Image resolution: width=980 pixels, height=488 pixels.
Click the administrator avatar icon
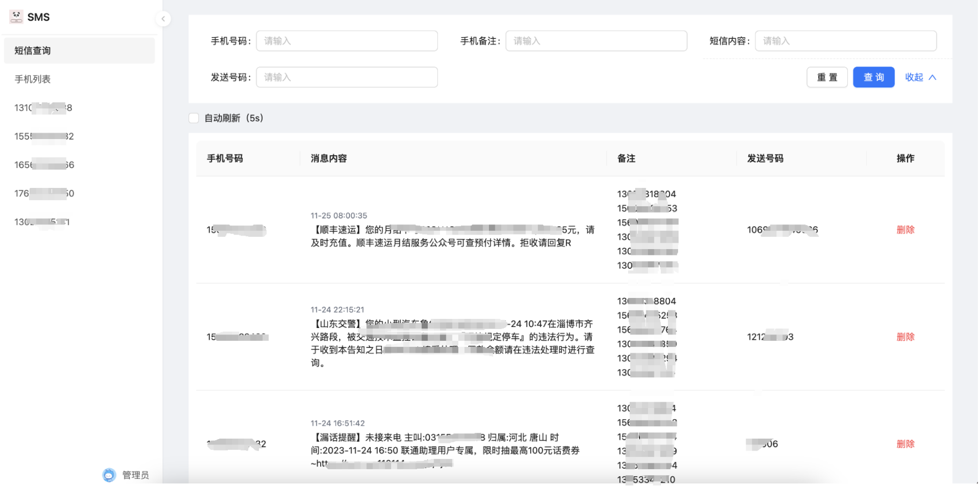point(109,475)
